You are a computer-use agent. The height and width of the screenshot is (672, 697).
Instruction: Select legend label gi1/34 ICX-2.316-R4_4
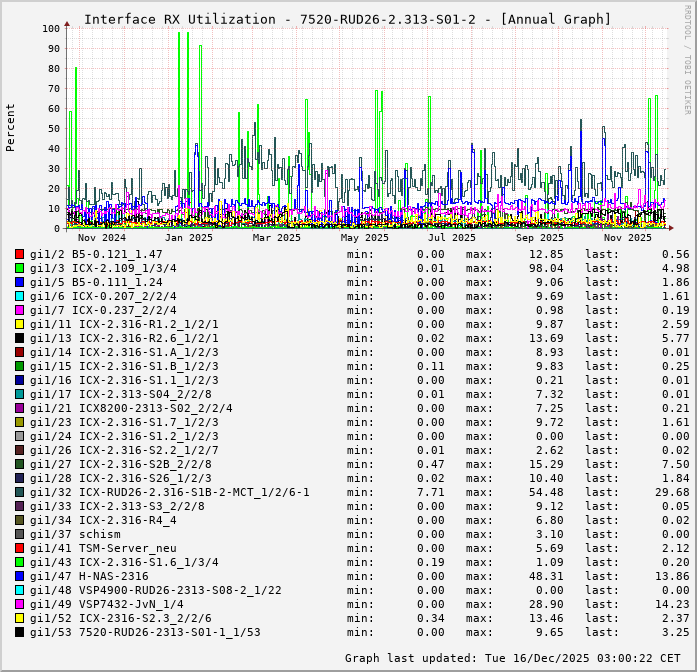pos(103,520)
